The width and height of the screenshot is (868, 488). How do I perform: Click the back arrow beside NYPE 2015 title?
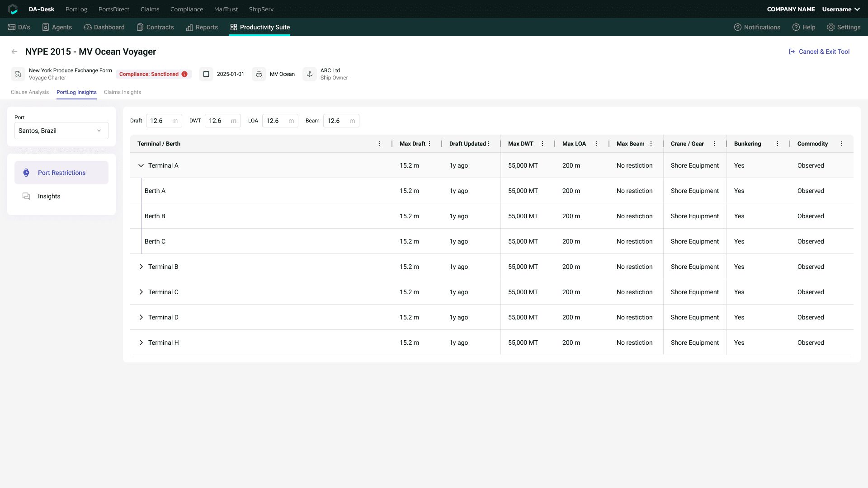14,52
